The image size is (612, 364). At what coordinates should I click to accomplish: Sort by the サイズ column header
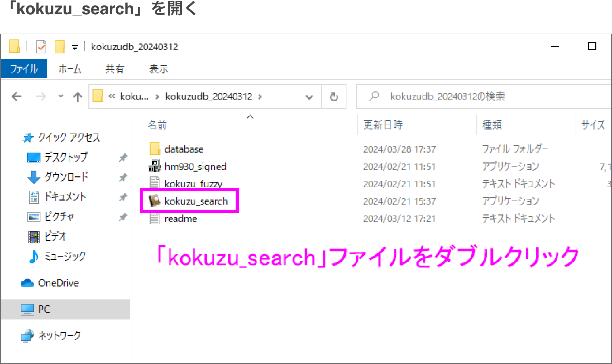coord(593,125)
